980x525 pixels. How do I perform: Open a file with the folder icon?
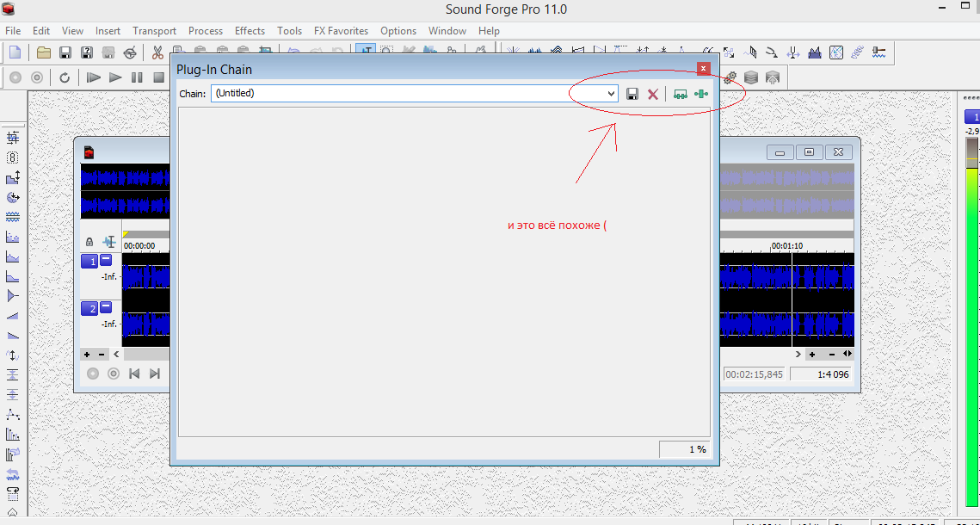pos(43,52)
